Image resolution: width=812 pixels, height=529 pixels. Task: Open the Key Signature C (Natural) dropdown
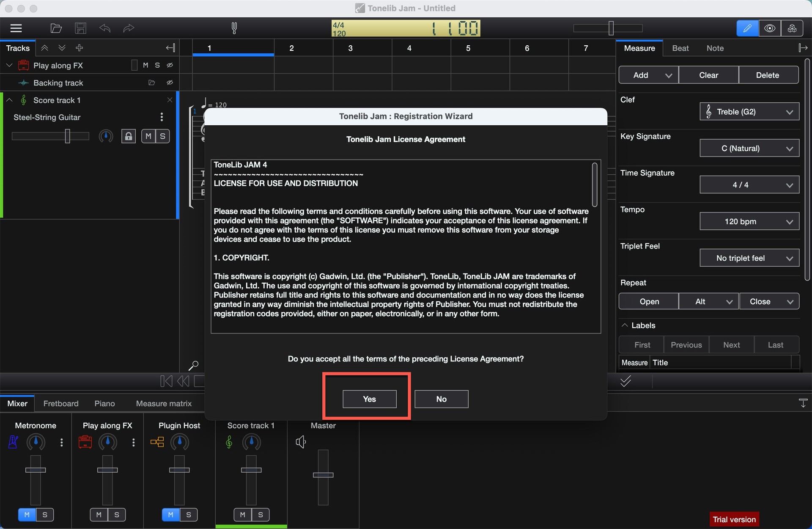click(749, 149)
